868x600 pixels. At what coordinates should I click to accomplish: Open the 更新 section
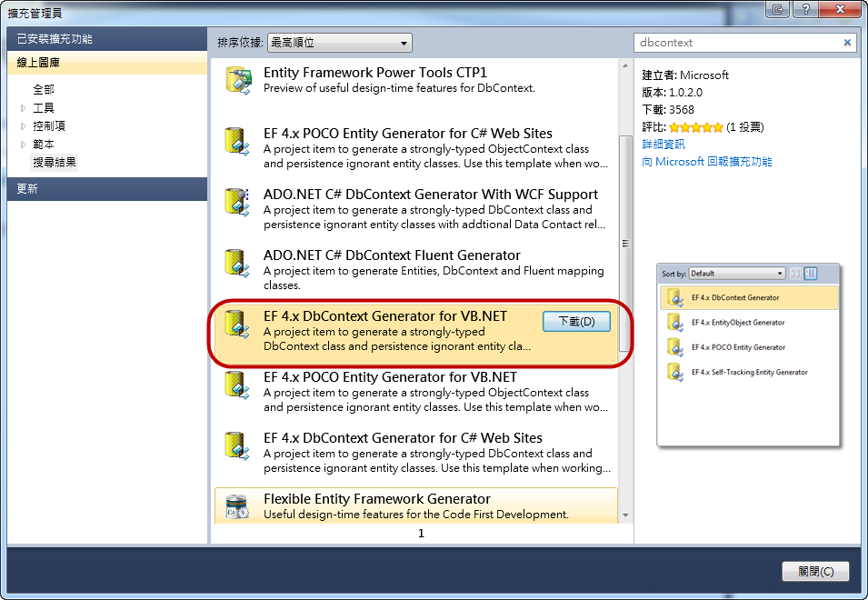coord(107,189)
